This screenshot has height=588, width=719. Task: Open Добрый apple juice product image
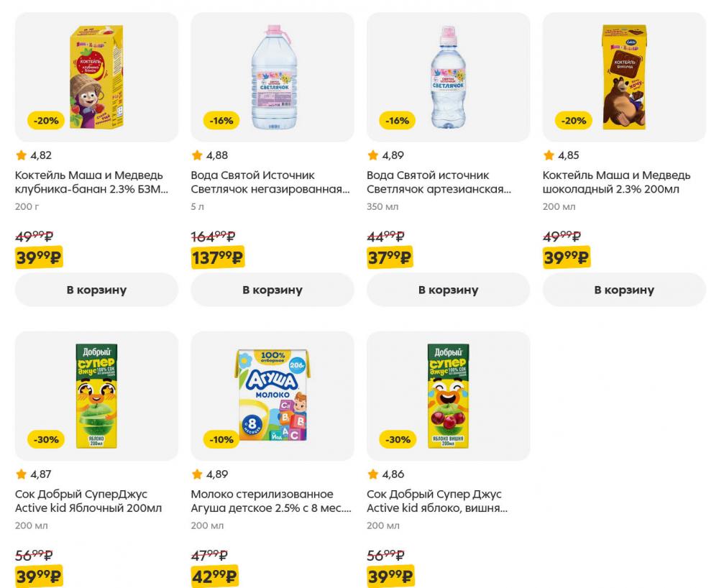[x=96, y=395]
